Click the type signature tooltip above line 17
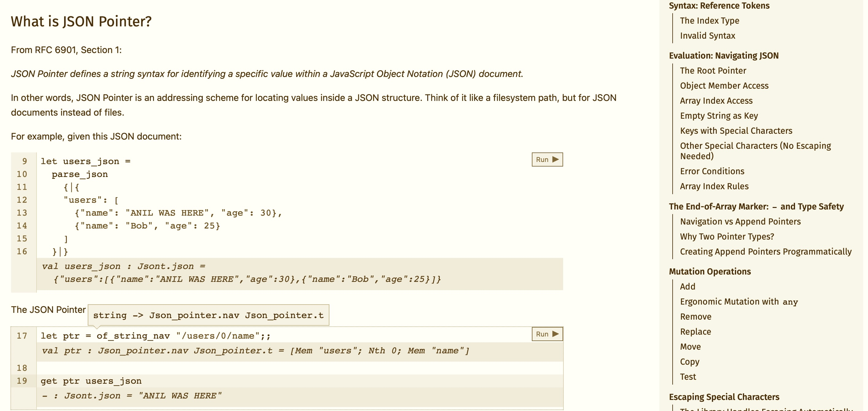The image size is (868, 411). 209,315
